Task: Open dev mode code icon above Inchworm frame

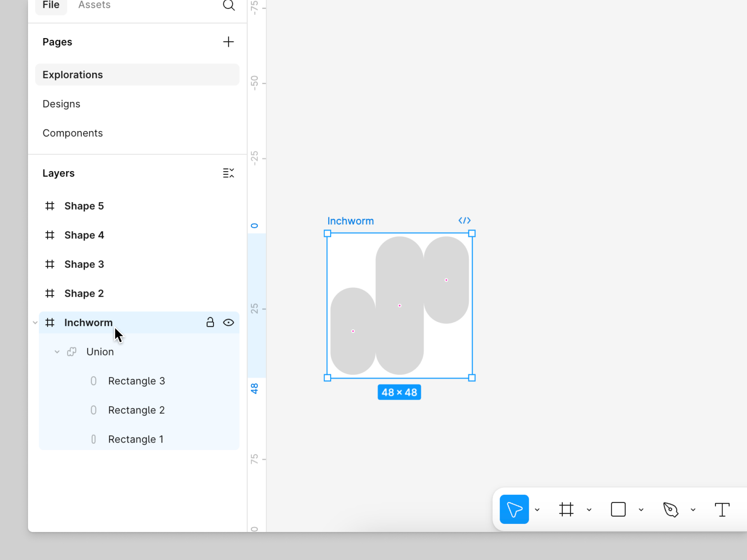Action: (x=465, y=220)
